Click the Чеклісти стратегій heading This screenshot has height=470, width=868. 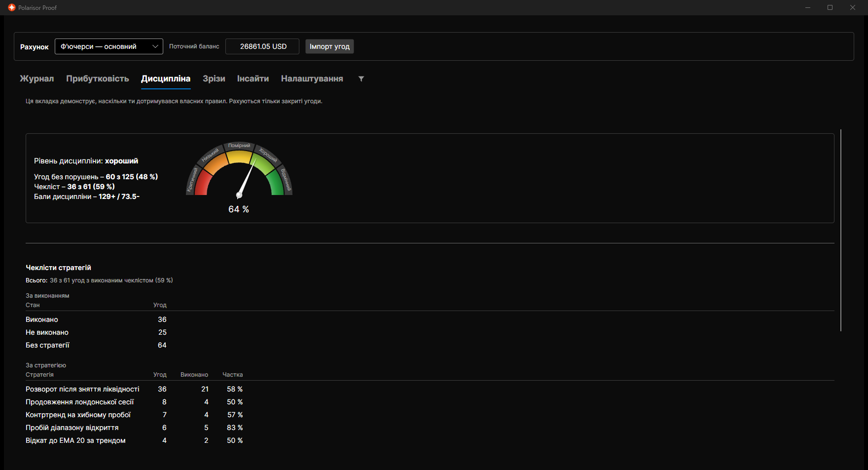click(x=59, y=268)
